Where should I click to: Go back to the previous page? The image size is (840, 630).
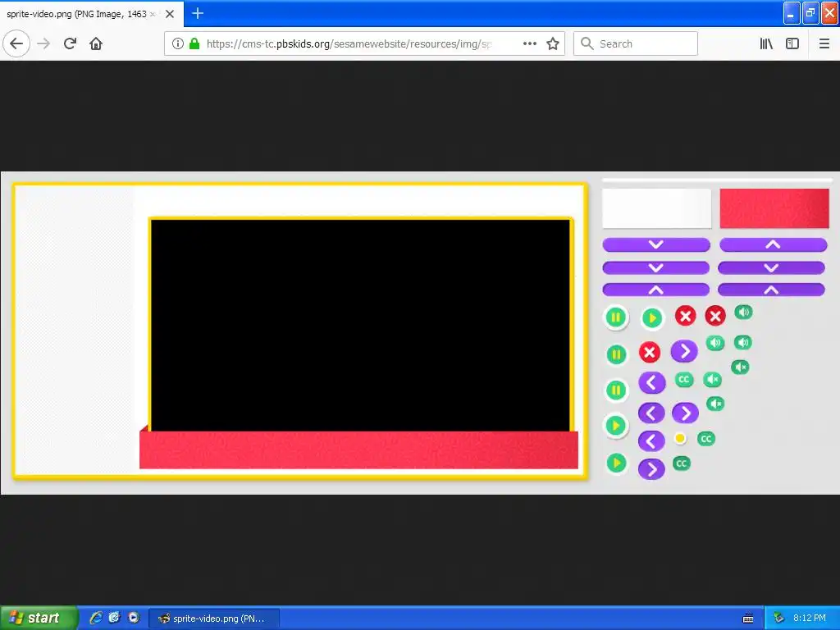(16, 44)
